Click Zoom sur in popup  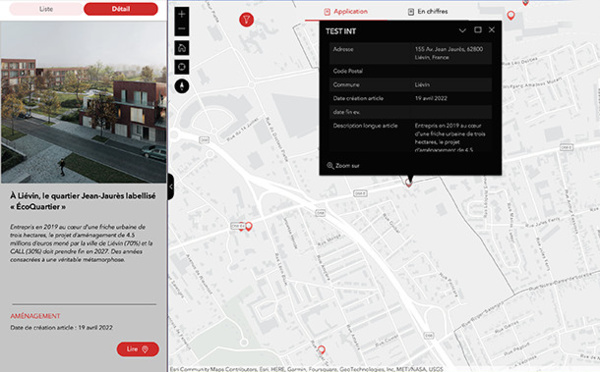343,166
